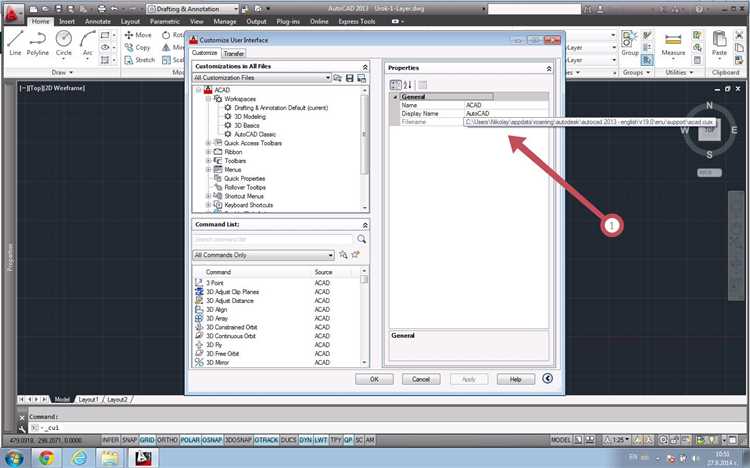Switch to the Transfer tab

(233, 53)
